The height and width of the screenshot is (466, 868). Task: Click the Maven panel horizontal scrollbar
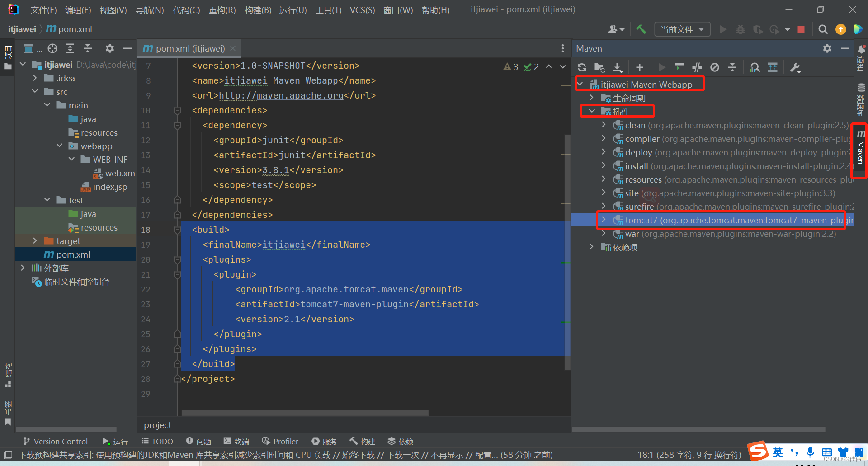click(x=699, y=429)
